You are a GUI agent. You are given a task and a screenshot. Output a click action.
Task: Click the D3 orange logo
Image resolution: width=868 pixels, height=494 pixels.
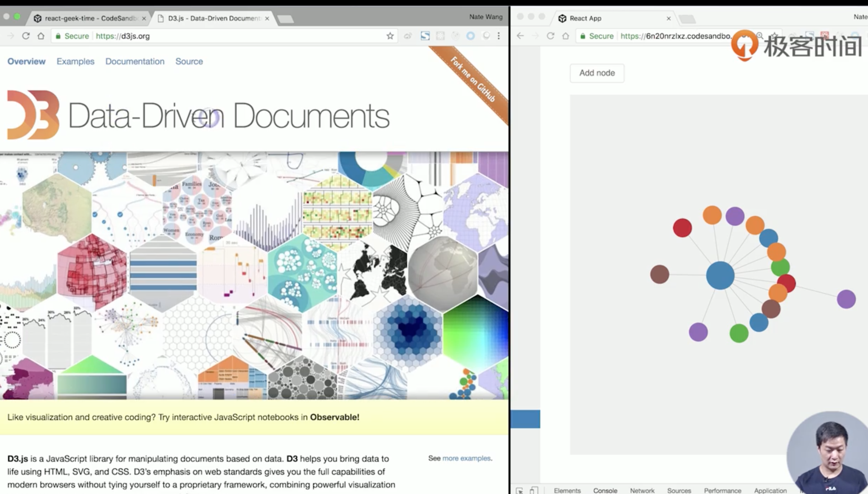coord(33,115)
